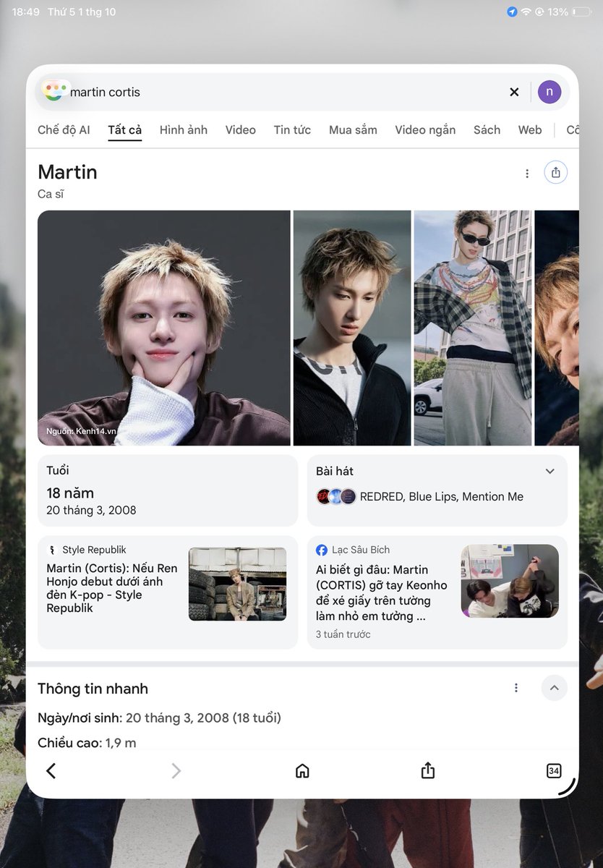Open the browser share sheet at bottom

point(428,770)
